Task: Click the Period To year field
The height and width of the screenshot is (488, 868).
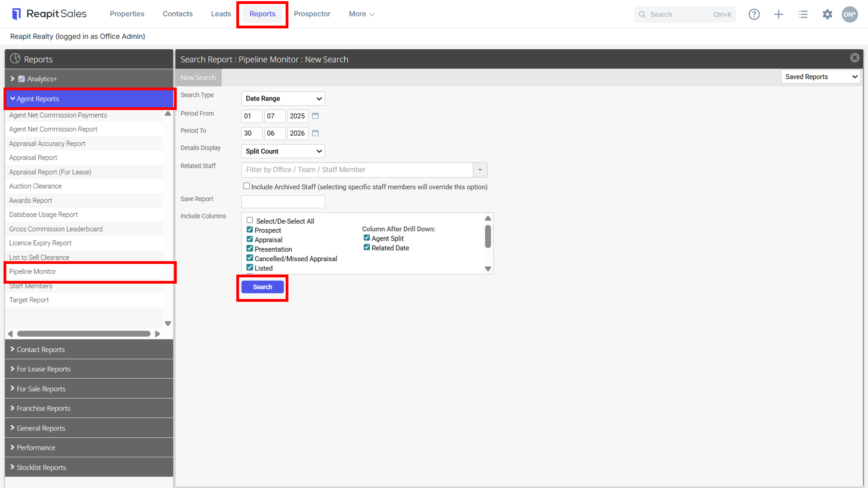Action: 297,133
